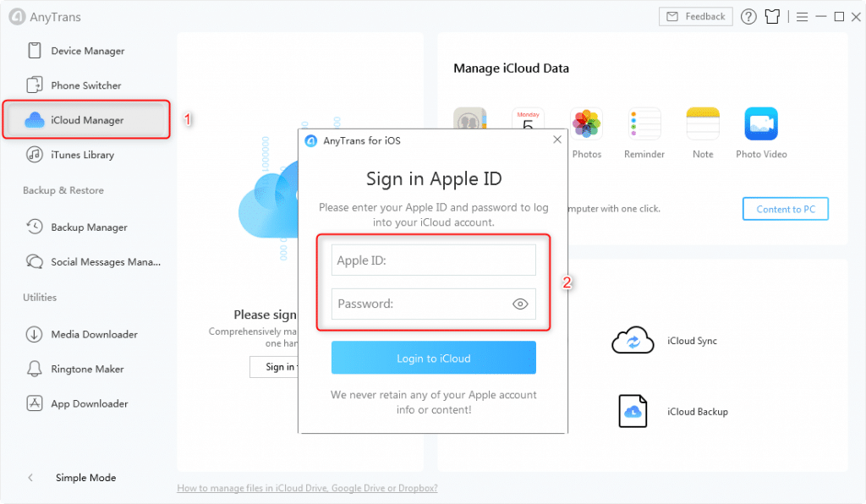Click Backup & Restore section label
The image size is (866, 504).
pos(63,190)
